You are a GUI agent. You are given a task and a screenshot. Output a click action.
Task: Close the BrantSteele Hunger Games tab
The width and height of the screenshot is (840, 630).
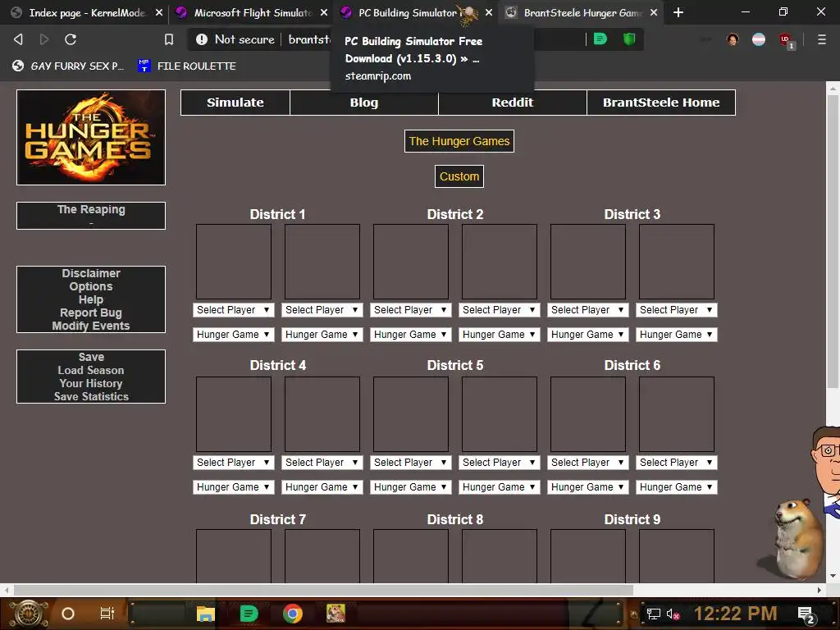coord(654,12)
